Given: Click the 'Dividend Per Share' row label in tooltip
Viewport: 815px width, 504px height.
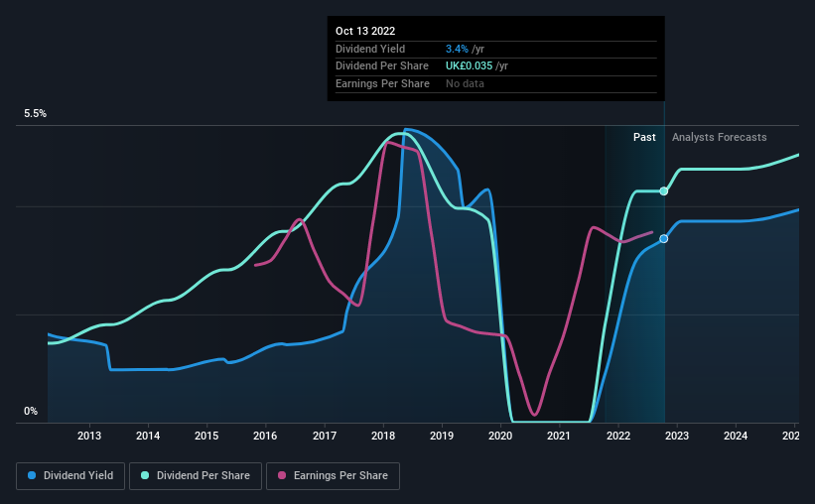Looking at the screenshot, I should (382, 66).
